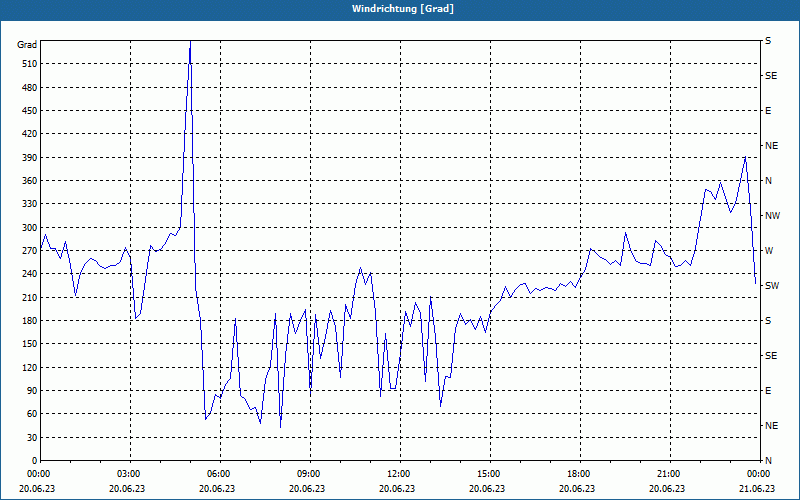Click the 420 y-axis value

[x=30, y=134]
